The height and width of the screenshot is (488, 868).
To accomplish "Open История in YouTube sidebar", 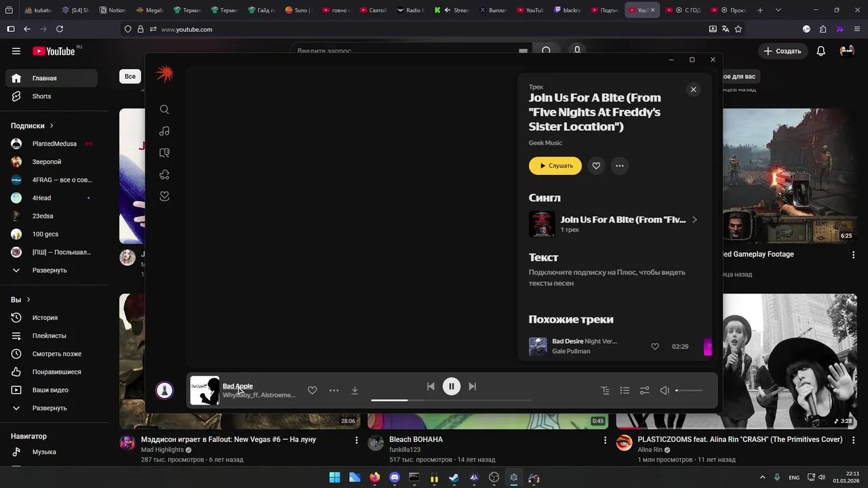I will 52,318.
